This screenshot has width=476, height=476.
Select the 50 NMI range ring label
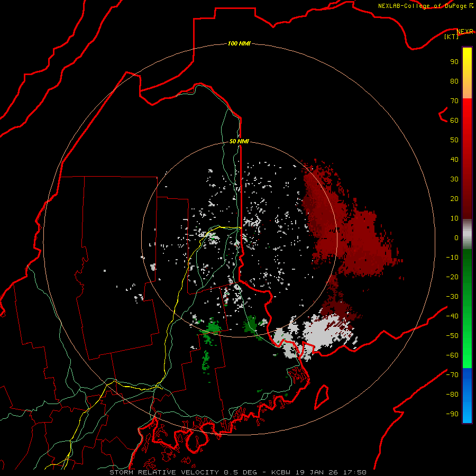239,141
